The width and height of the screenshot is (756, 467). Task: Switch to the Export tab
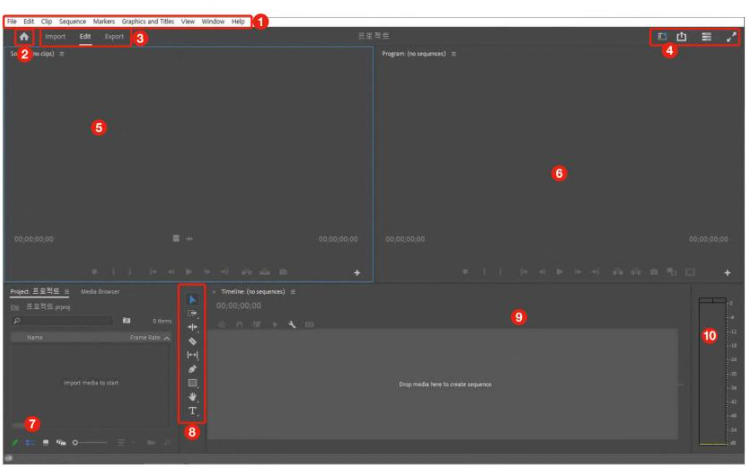114,37
